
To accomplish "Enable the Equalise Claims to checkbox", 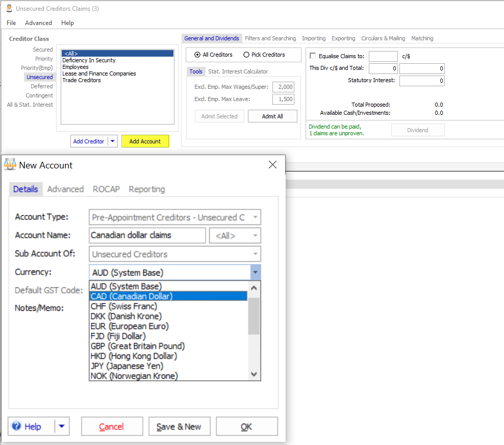I will (x=313, y=56).
